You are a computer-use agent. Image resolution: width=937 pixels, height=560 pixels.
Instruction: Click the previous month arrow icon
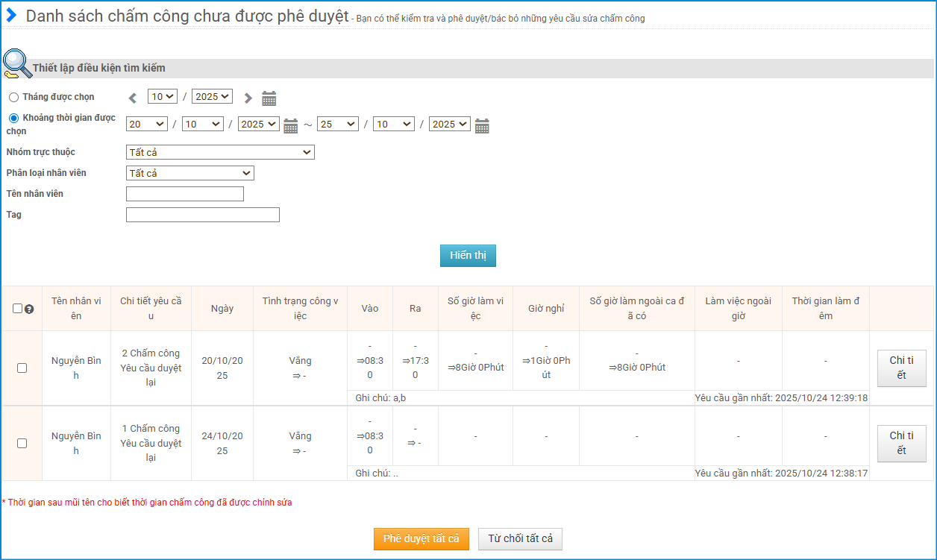[x=133, y=98]
